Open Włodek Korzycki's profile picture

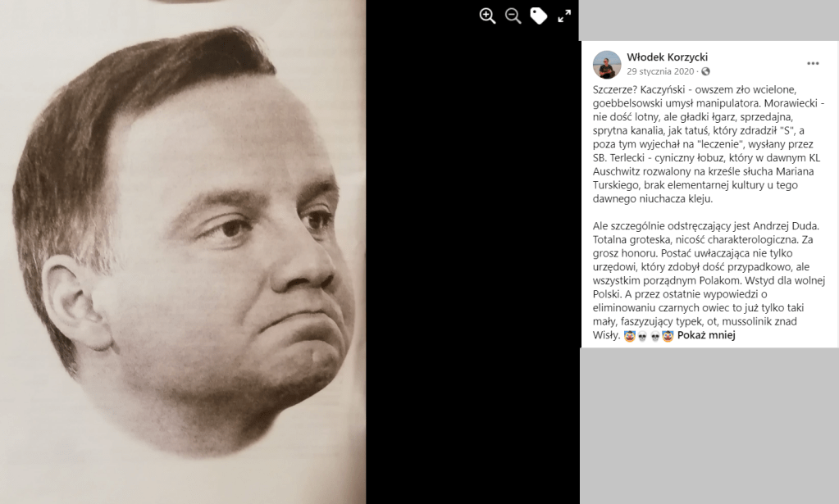coord(607,65)
